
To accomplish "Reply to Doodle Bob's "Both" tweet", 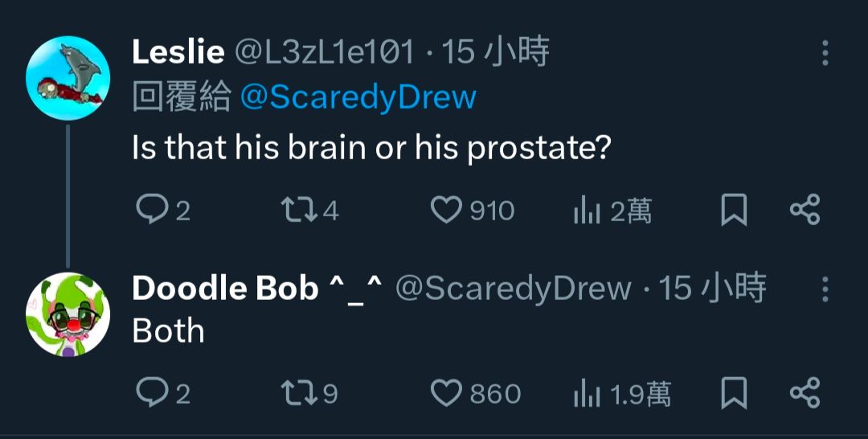I will tap(151, 393).
